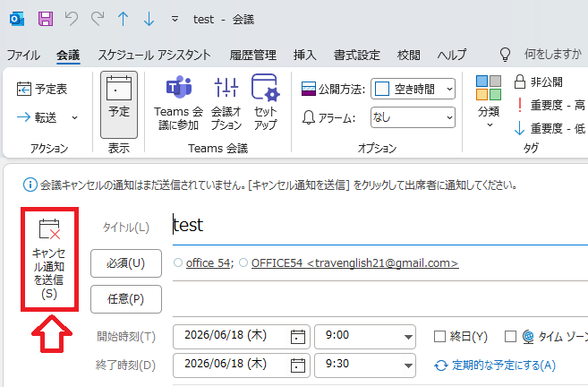Switch to スケジュール アシスタント tab

pyautogui.click(x=154, y=55)
